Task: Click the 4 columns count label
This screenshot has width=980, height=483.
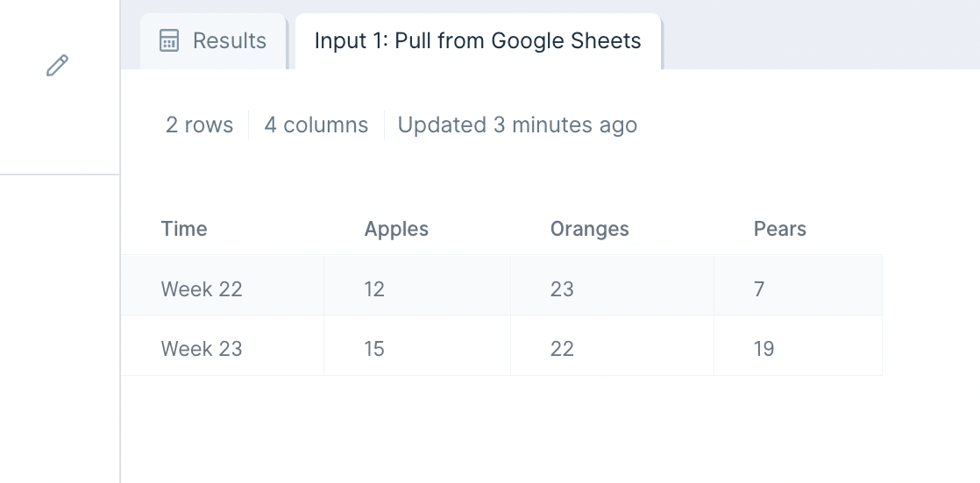Action: pos(316,125)
